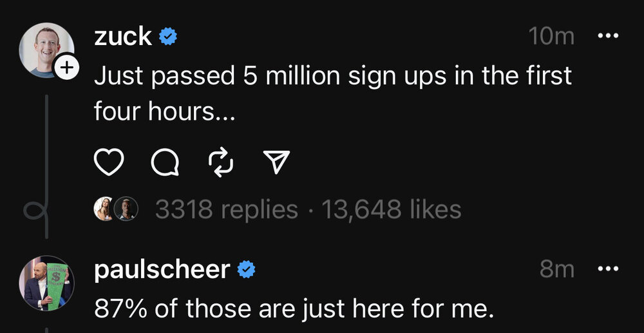The image size is (644, 333).
Task: Click paulscheer's blue verified badge
Action: coord(246,270)
